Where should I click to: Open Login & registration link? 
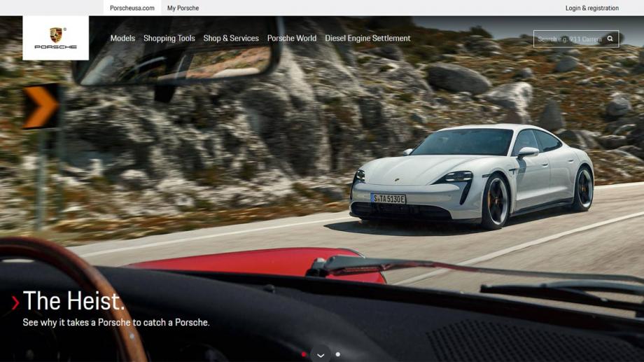point(591,8)
